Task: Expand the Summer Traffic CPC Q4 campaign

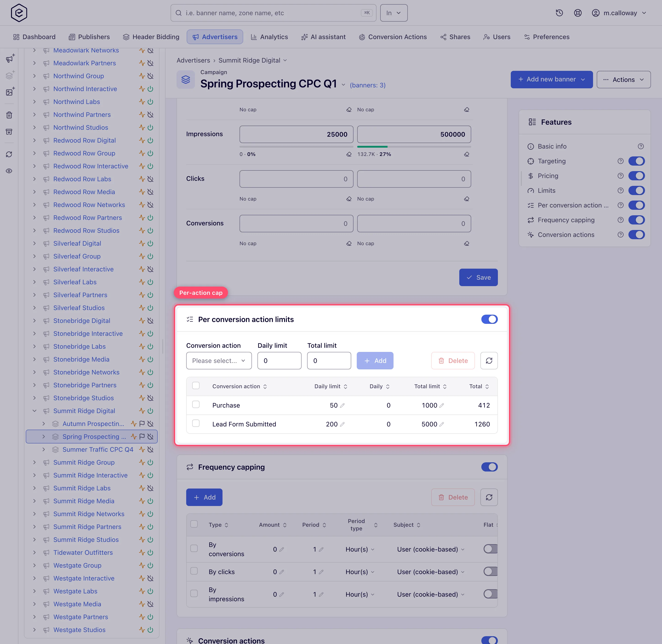Action: [44, 449]
